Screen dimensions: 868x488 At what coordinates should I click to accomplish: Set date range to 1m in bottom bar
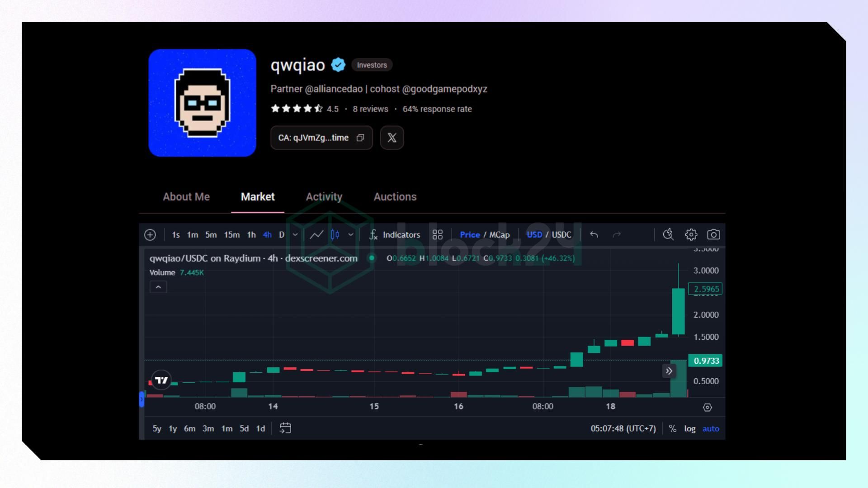[226, 428]
